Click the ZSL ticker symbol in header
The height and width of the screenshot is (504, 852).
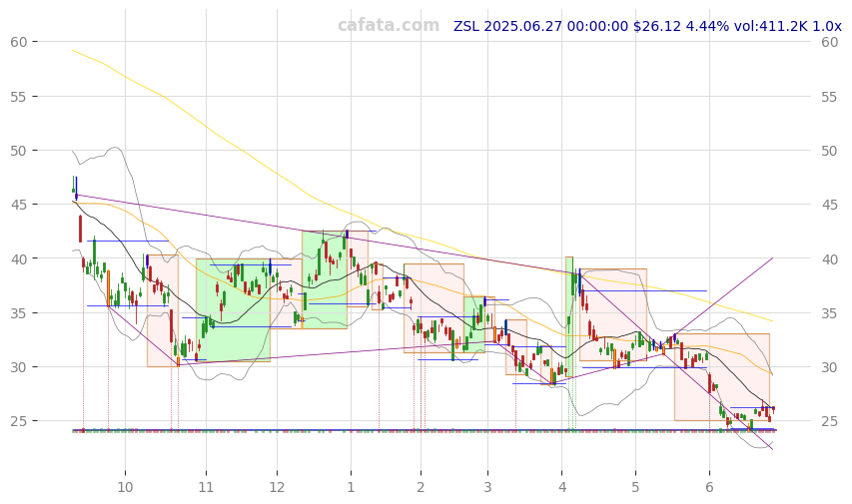(x=466, y=26)
